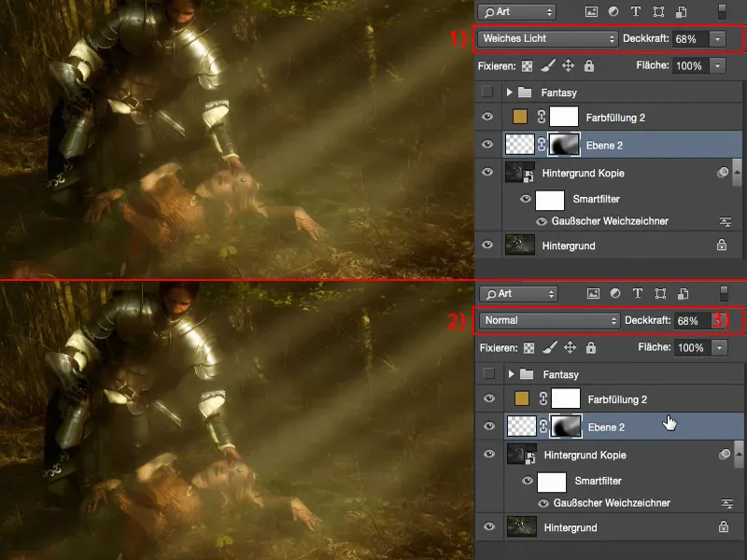This screenshot has width=747, height=560.
Task: Select Ebene 2 transparent layer thumbnail in Normal panel
Action: point(522,427)
